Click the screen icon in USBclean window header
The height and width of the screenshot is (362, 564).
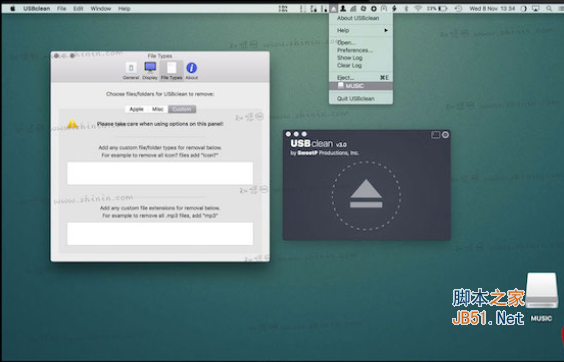(x=436, y=135)
